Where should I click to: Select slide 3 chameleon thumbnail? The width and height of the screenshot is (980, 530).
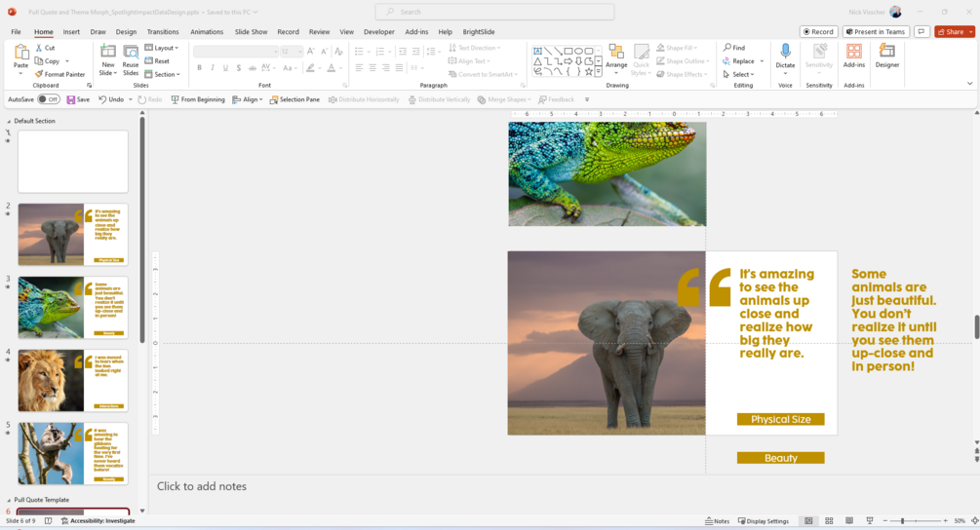[73, 307]
